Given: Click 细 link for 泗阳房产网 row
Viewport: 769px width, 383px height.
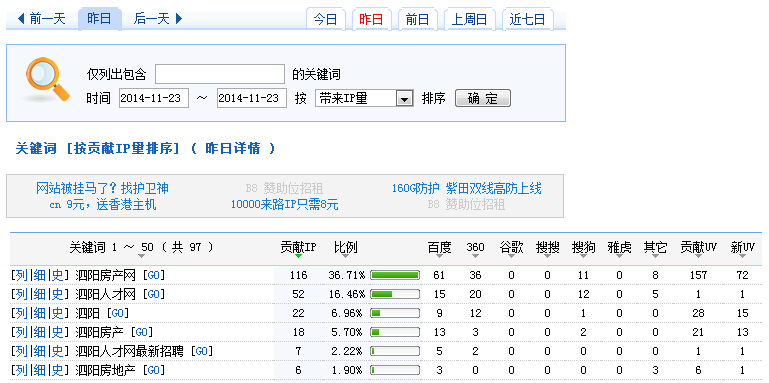Looking at the screenshot, I should pos(39,275).
